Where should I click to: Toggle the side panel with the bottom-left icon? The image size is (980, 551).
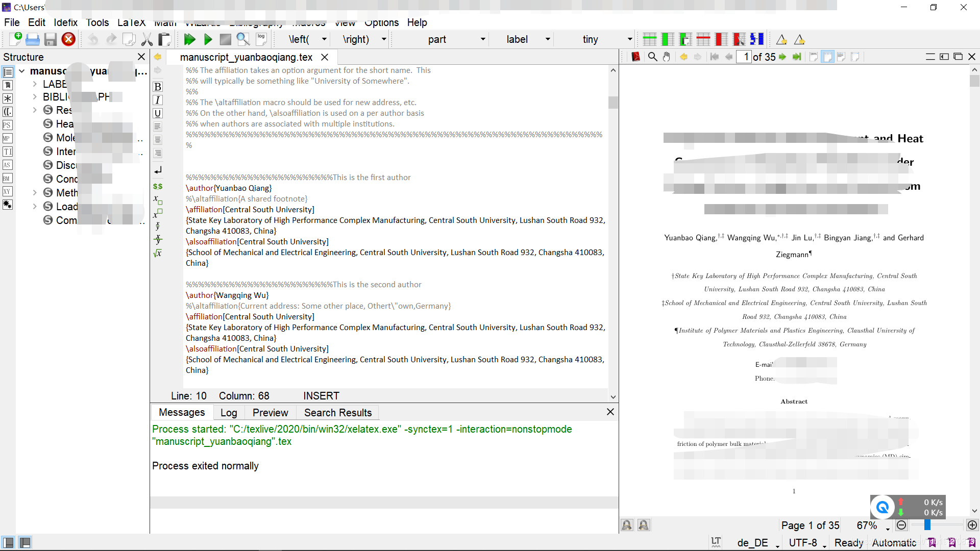pyautogui.click(x=8, y=542)
